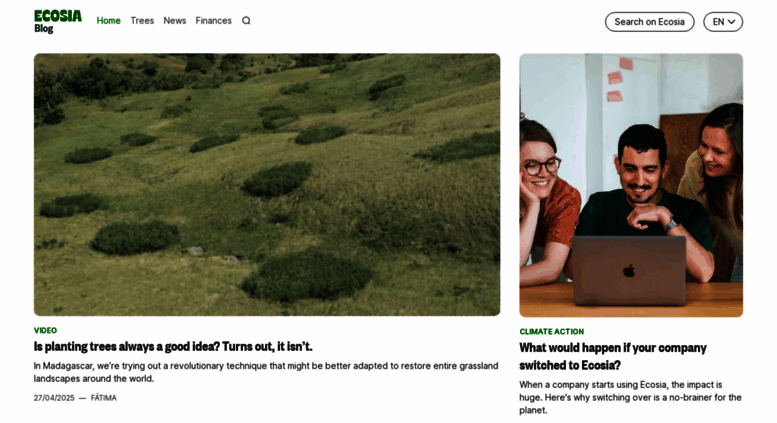Image resolution: width=777 pixels, height=423 pixels.
Task: Click the 'Blog' text under Ecosia logo
Action: 44,29
